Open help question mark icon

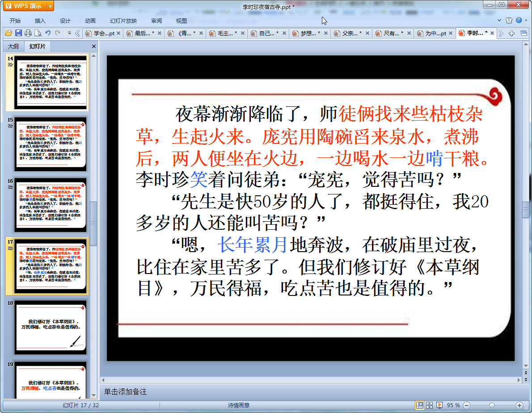(x=519, y=20)
